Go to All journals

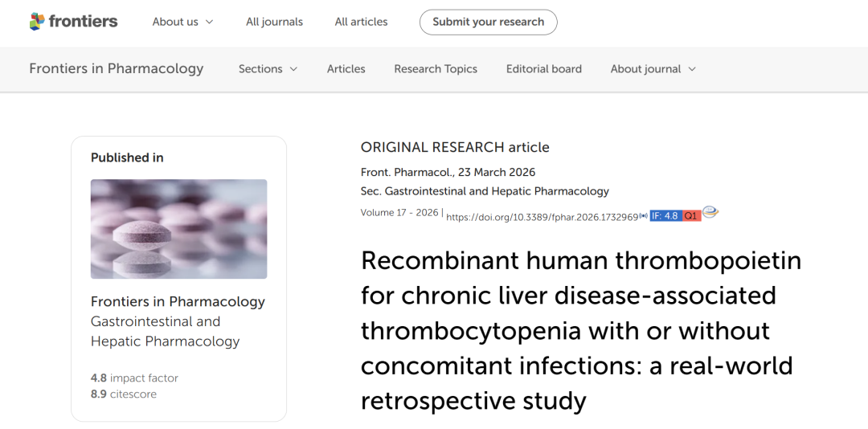(x=275, y=22)
